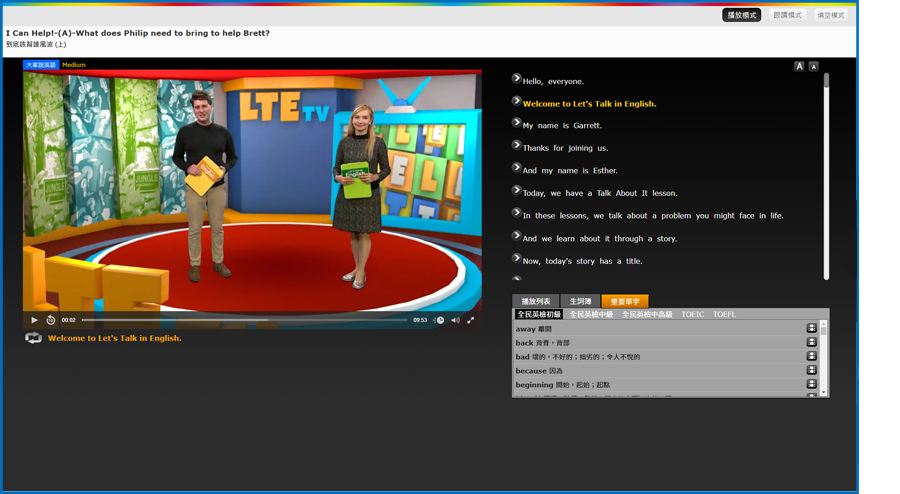Viewport: 900px width, 494px height.
Task: Mute the video with the speaker icon
Action: [455, 320]
